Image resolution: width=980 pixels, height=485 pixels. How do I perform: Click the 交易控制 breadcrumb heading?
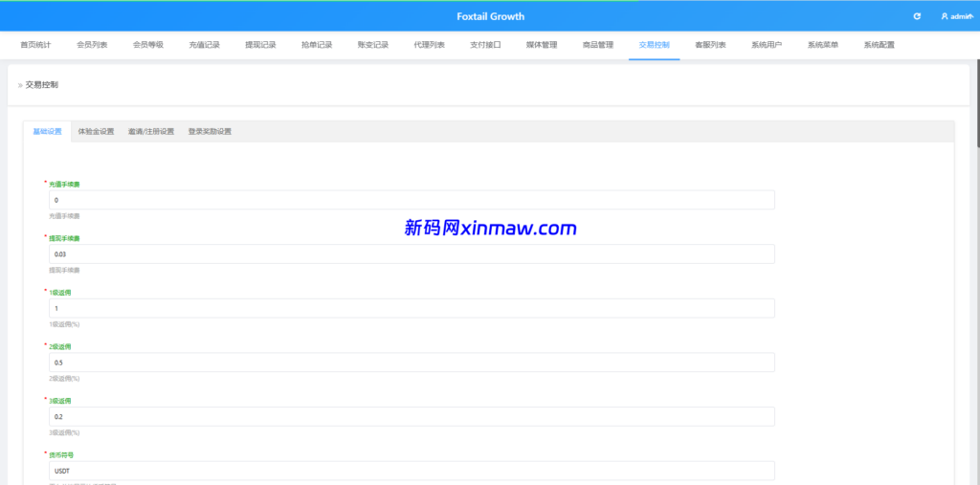(42, 85)
